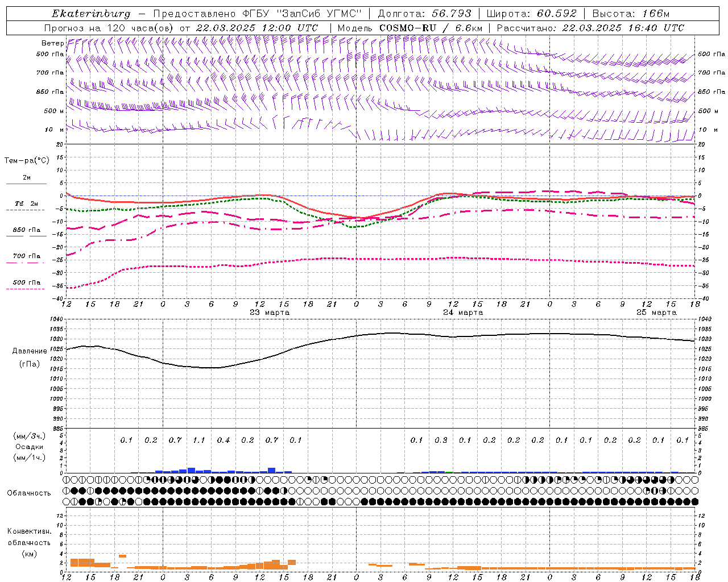Click the 'Тем-ра(°C)' temperature label
728x582 pixels.
click(27, 160)
